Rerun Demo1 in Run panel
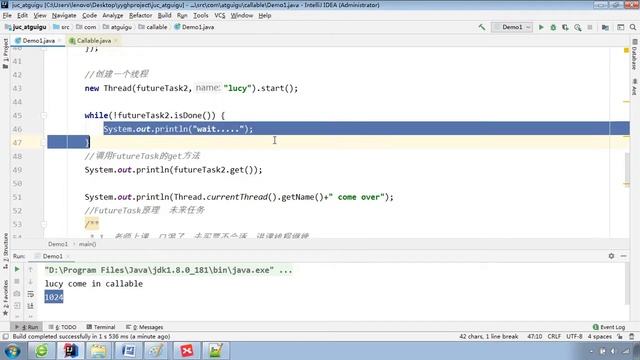 point(17,269)
